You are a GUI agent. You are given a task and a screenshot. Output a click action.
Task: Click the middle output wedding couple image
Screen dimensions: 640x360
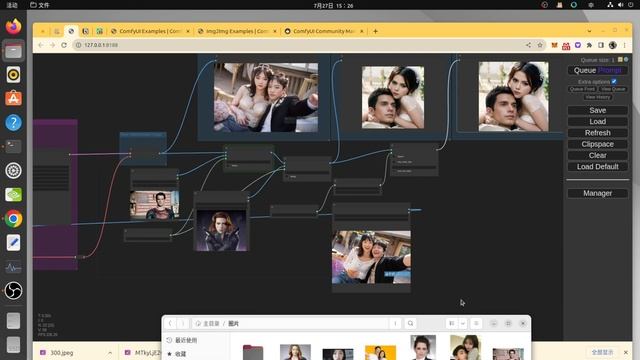click(x=393, y=98)
